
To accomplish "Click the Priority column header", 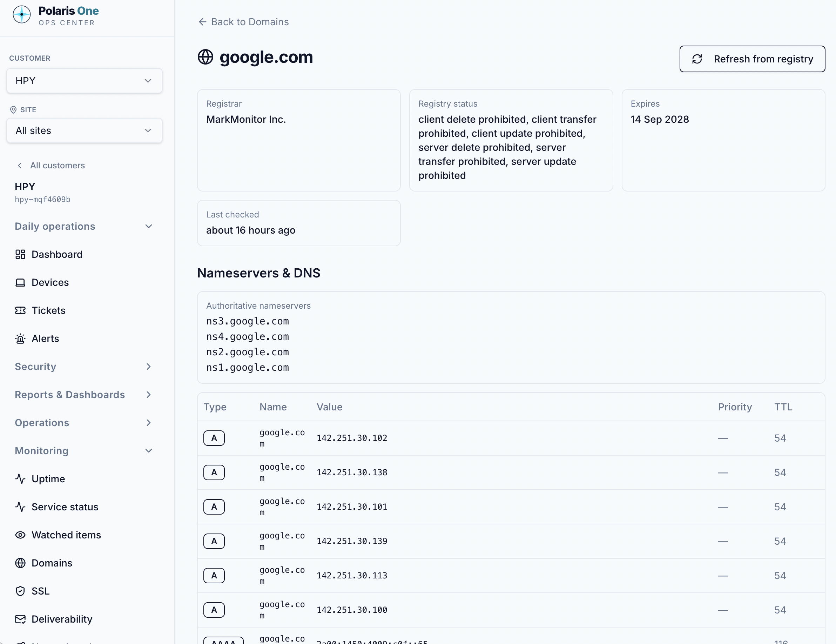I will [735, 407].
